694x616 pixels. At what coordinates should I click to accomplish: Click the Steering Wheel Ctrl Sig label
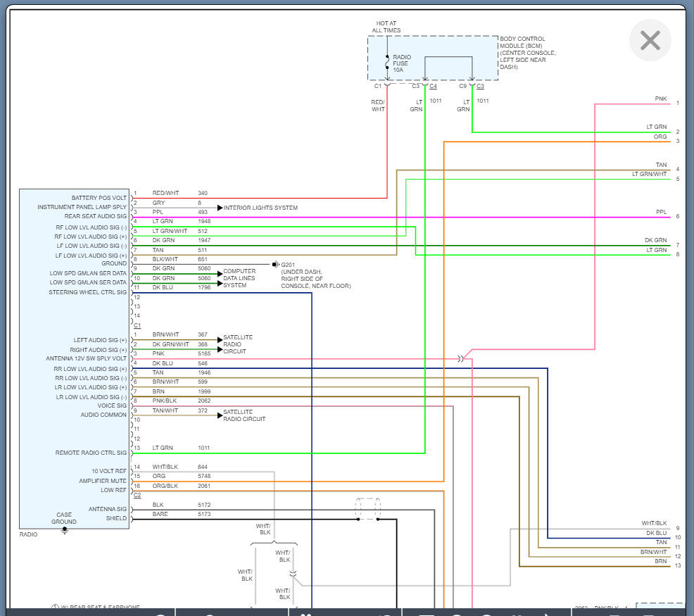[88, 292]
